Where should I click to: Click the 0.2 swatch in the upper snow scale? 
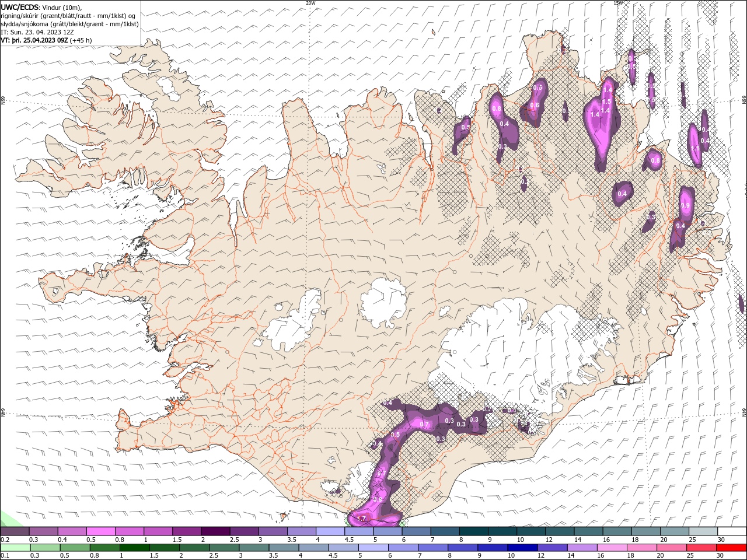[15, 531]
